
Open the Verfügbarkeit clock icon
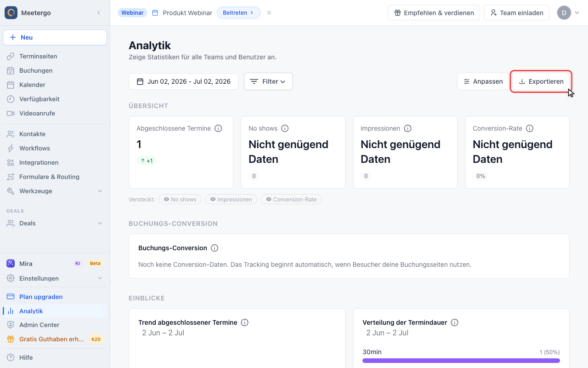point(11,99)
